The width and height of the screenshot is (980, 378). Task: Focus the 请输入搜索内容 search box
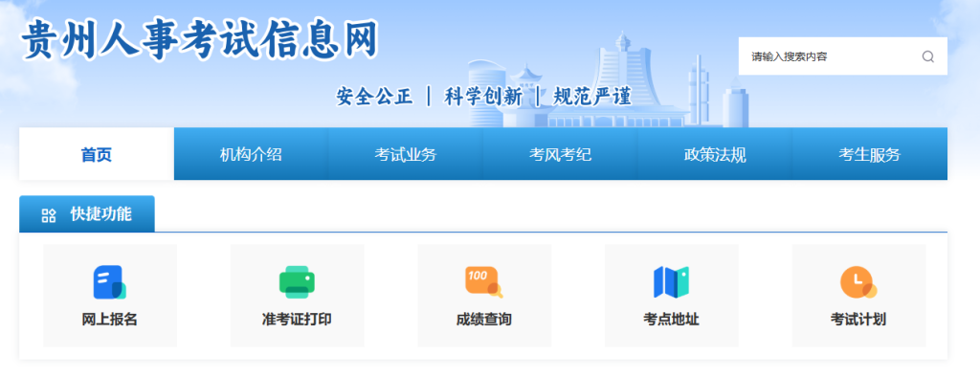point(842,56)
